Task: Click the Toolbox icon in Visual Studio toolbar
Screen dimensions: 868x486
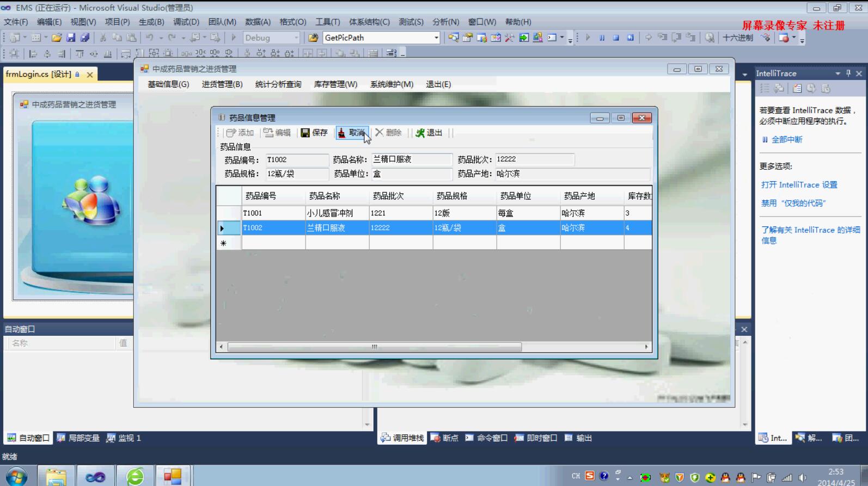Action: coord(510,38)
